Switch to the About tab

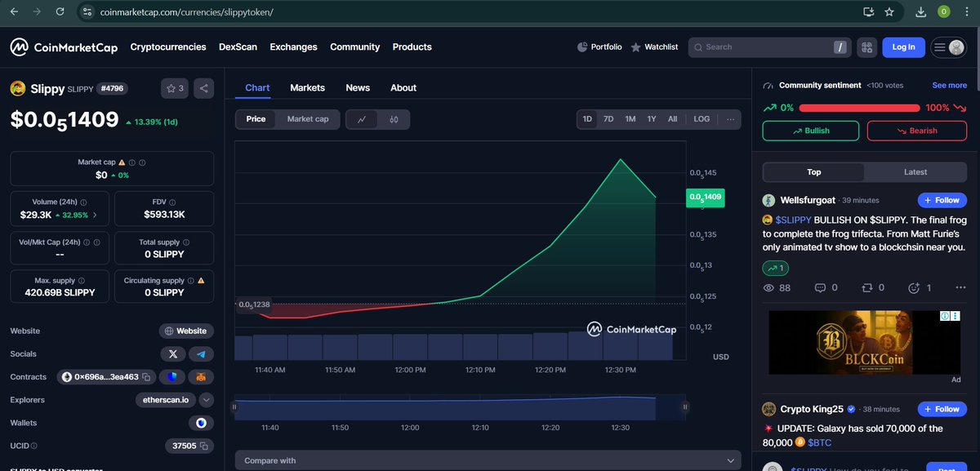[403, 88]
